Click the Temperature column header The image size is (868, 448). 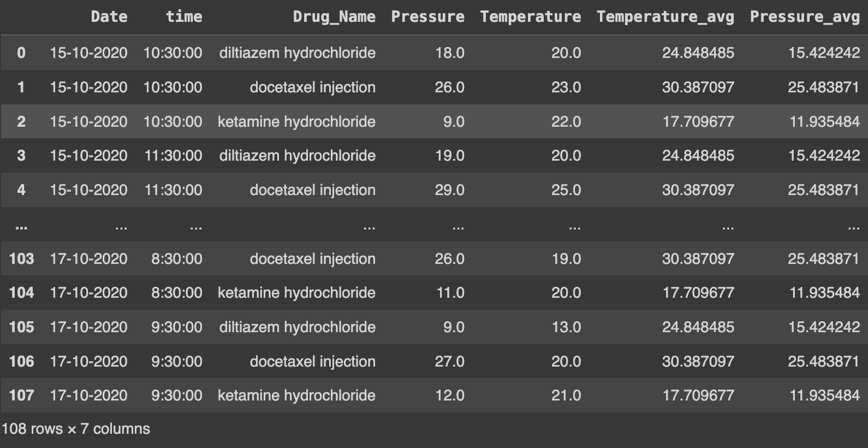click(530, 17)
